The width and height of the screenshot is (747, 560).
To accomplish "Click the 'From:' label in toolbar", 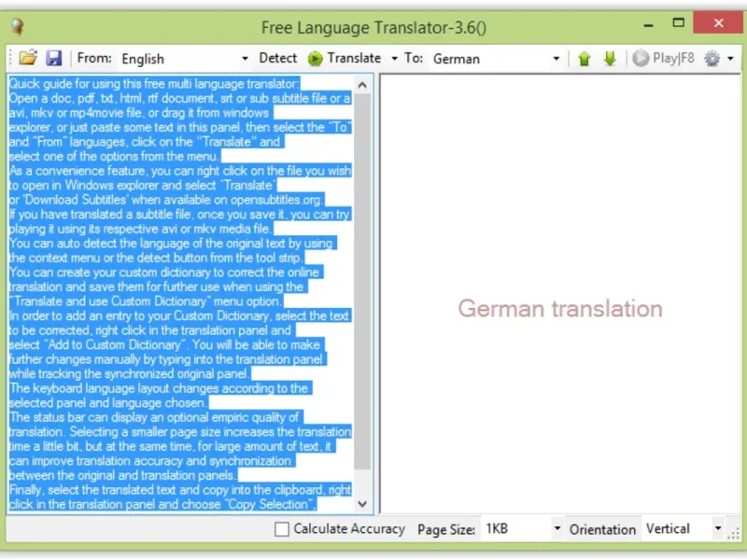I will pyautogui.click(x=94, y=58).
